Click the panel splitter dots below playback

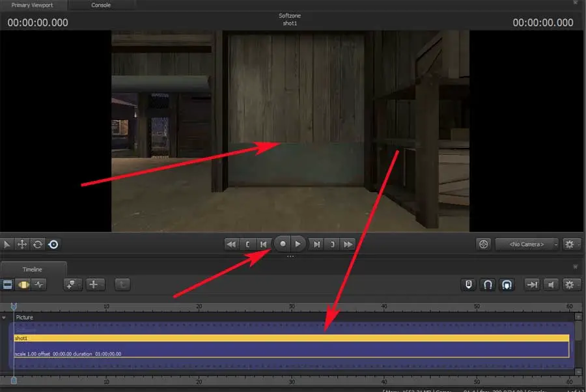coord(290,257)
